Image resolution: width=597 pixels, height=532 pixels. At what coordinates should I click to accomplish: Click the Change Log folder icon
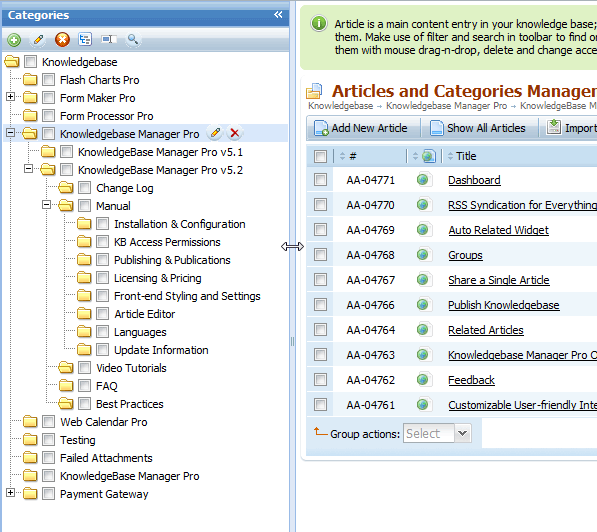point(66,187)
